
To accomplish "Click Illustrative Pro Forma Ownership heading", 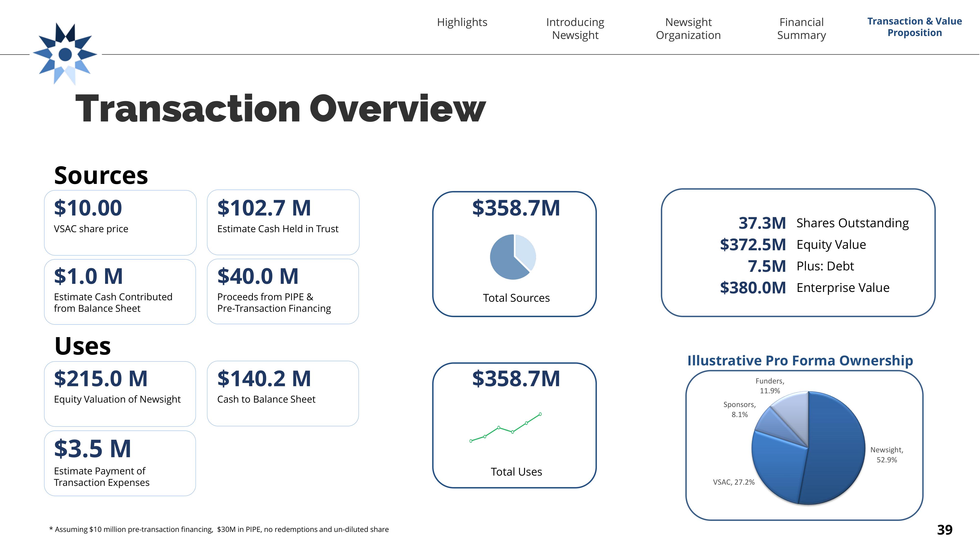I will 800,360.
